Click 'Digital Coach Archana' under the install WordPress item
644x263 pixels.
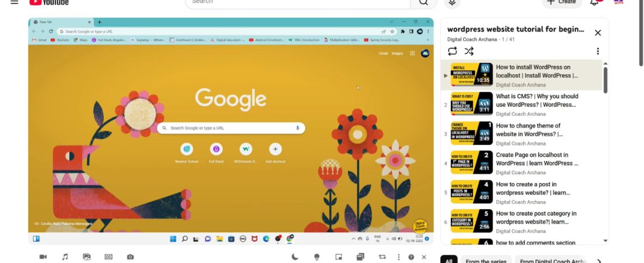pos(521,85)
